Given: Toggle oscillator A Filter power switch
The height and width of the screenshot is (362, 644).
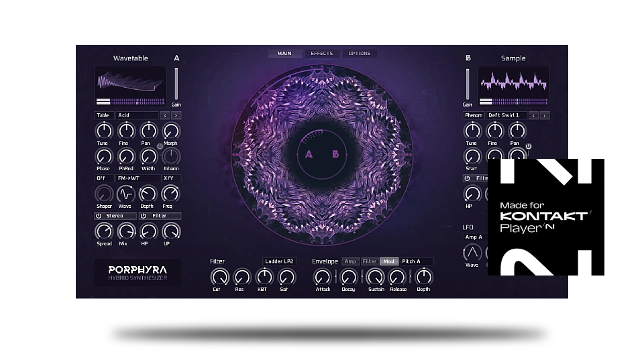Looking at the screenshot, I should point(144,216).
